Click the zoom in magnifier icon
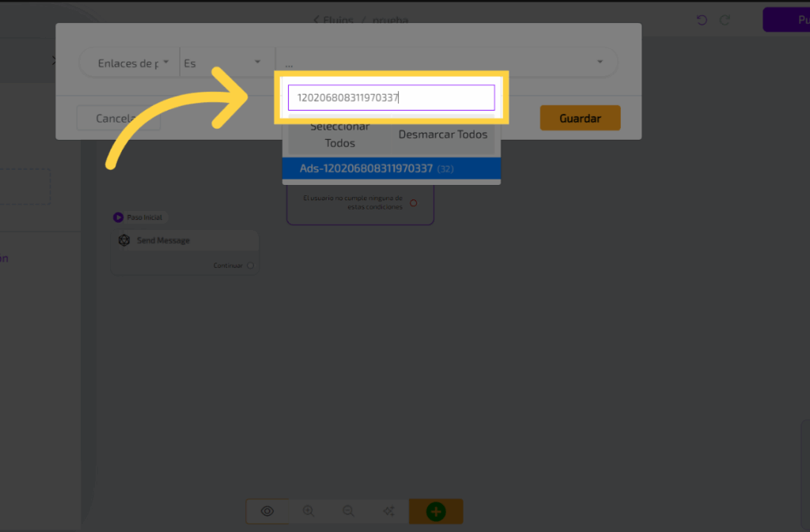This screenshot has height=532, width=810. point(308,511)
